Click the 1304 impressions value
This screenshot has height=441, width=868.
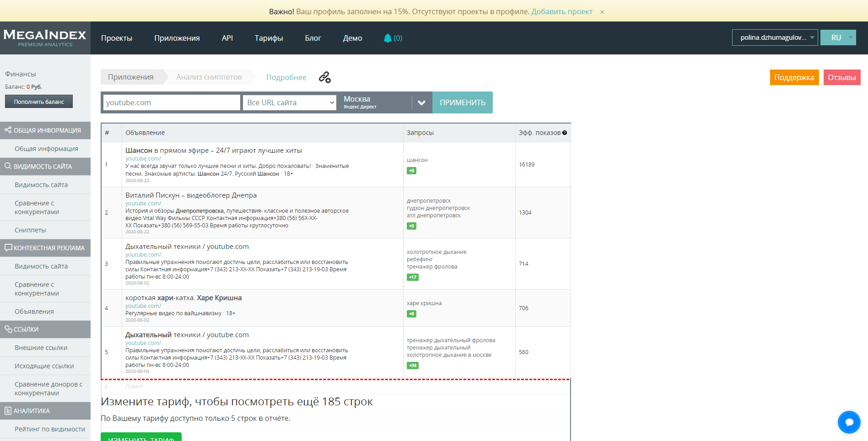point(525,213)
